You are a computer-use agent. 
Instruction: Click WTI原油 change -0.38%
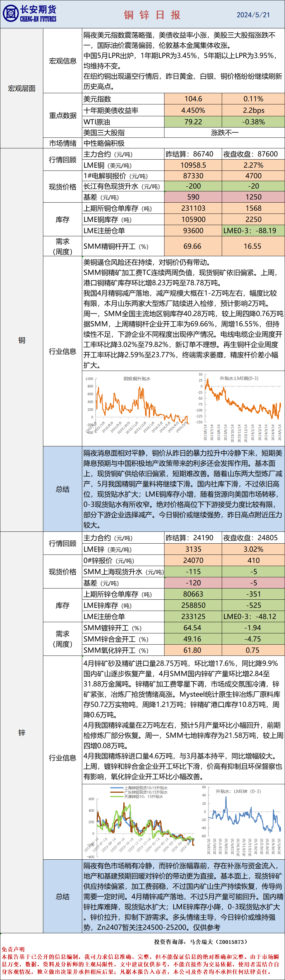tap(254, 122)
